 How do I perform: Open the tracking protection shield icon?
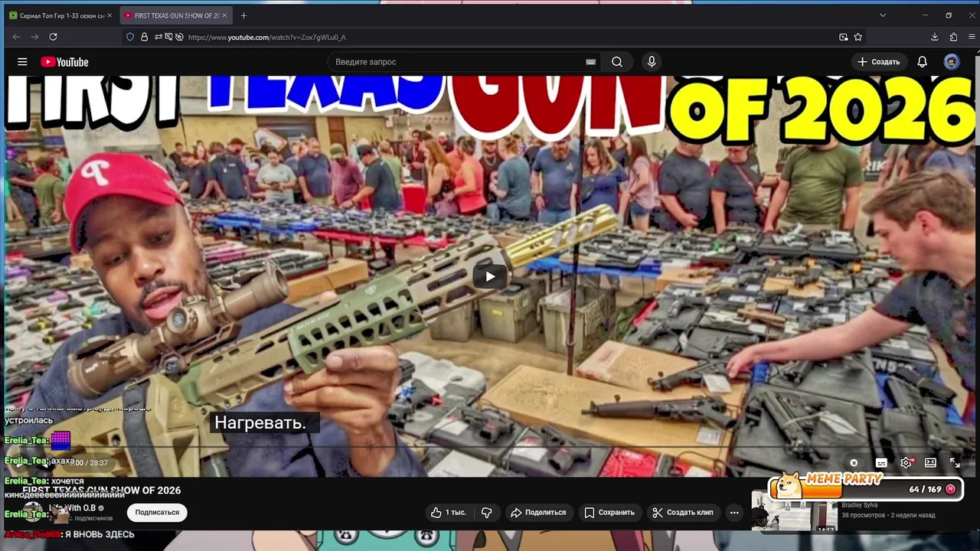pos(130,37)
